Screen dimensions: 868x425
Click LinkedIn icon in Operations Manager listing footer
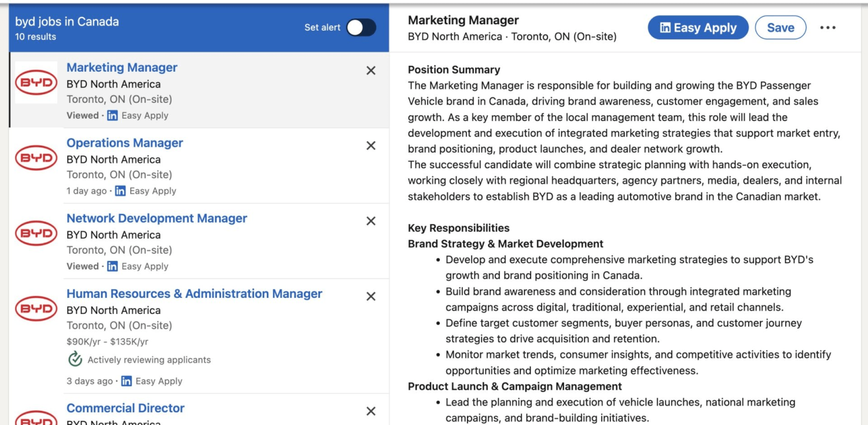click(x=120, y=191)
